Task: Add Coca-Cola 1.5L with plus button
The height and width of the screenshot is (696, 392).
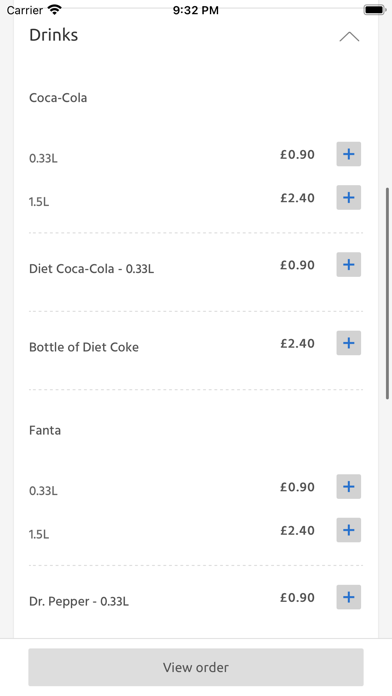Action: (348, 198)
